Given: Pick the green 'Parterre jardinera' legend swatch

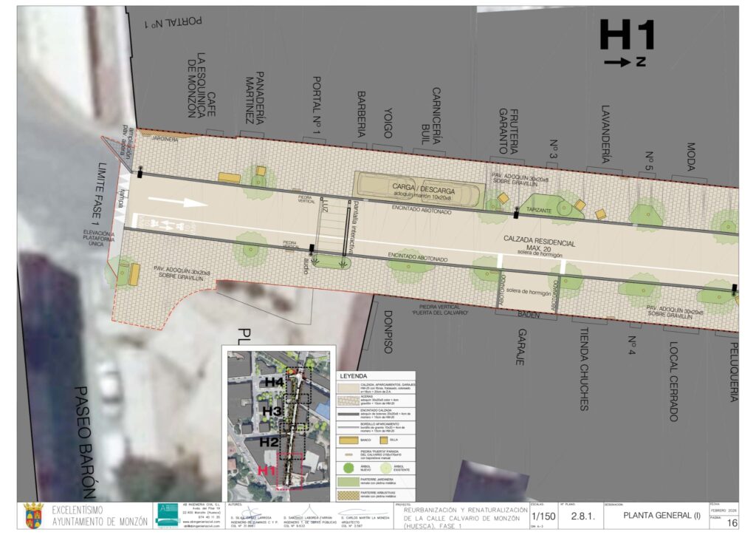Looking at the screenshot, I should pos(347,483).
